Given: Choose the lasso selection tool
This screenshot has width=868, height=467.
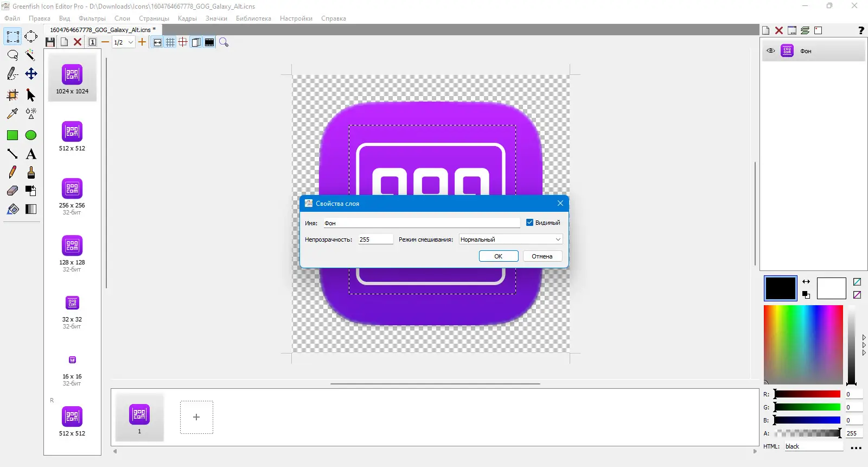Looking at the screenshot, I should [x=13, y=55].
